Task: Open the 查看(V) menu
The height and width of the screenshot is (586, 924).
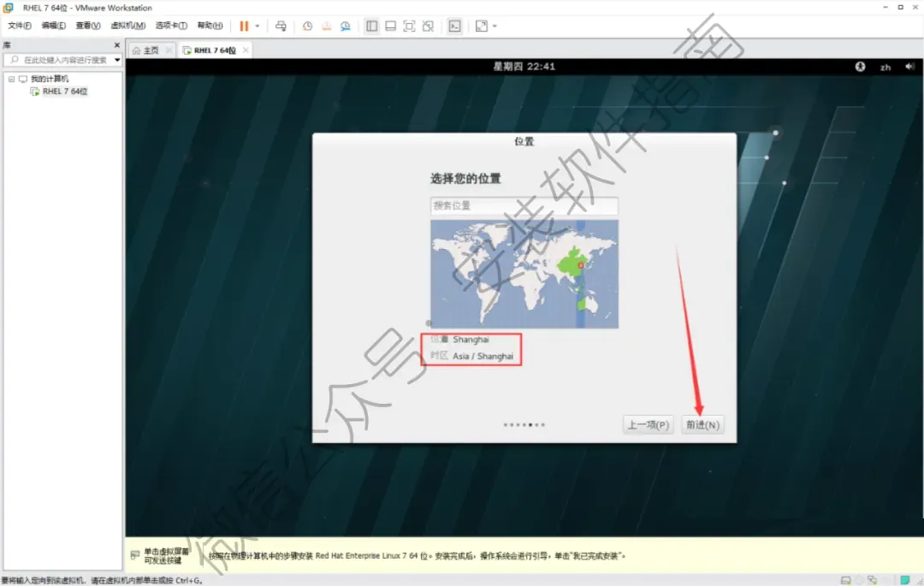Action: point(88,26)
